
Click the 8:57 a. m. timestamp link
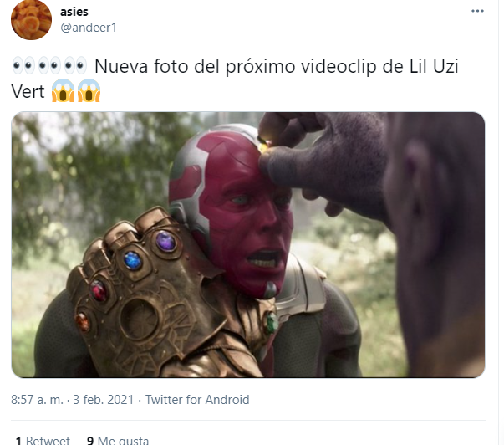tap(37, 400)
